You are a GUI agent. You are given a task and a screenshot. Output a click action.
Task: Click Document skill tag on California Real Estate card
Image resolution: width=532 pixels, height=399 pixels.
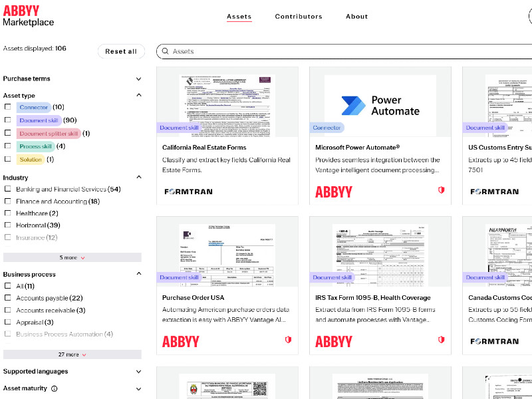click(x=179, y=128)
